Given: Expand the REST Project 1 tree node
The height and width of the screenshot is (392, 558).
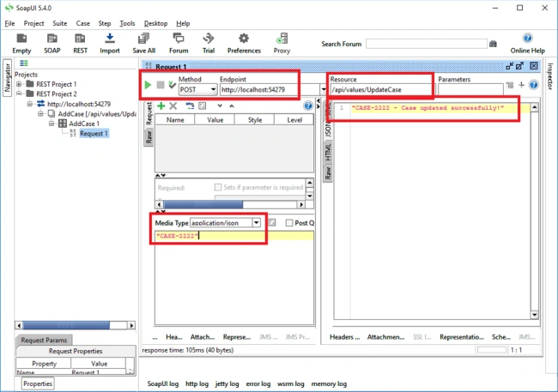Looking at the screenshot, I should 19,84.
